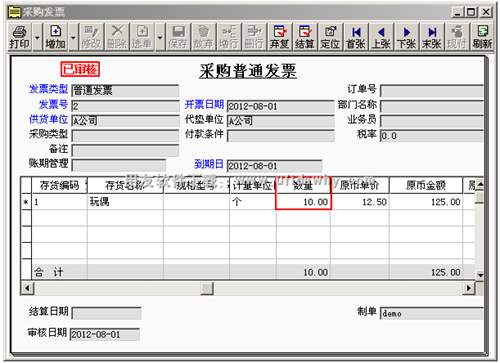Click the 开票日期 date field
This screenshot has height=363, width=500.
click(x=280, y=106)
